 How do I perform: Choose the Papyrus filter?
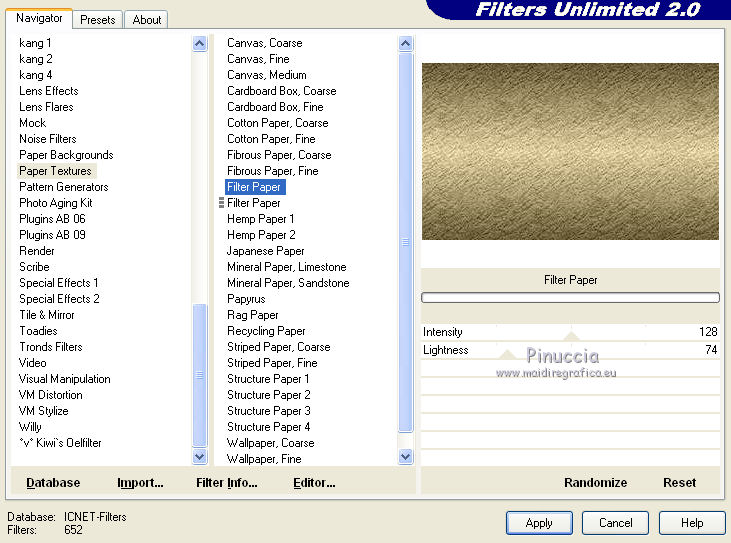point(246,299)
